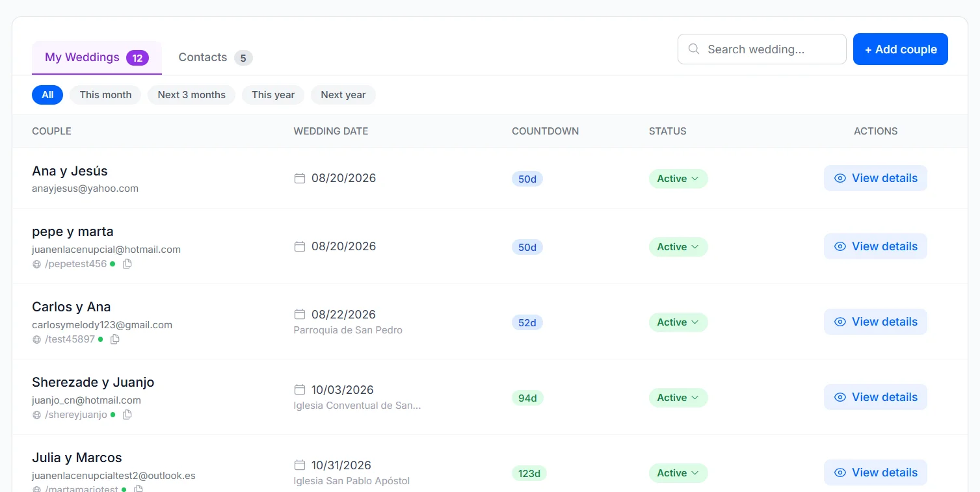Click green status dot beside /shereyjuanjo
Viewport: 980px width, 492px height.
point(113,415)
